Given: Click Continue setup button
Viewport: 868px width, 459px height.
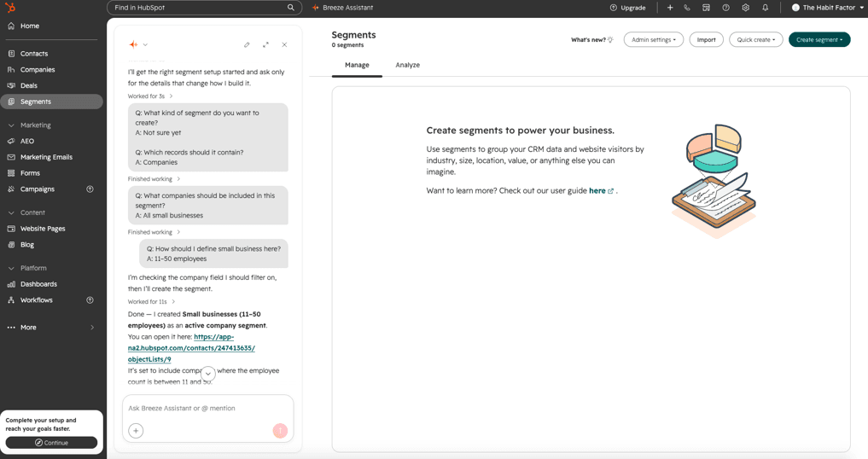Looking at the screenshot, I should point(51,443).
